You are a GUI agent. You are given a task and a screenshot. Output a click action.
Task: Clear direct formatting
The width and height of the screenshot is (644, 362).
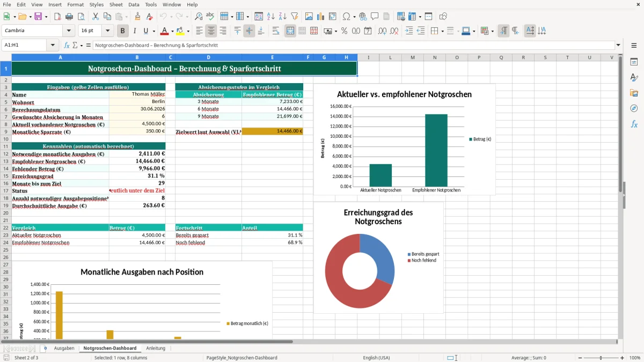coord(149,17)
